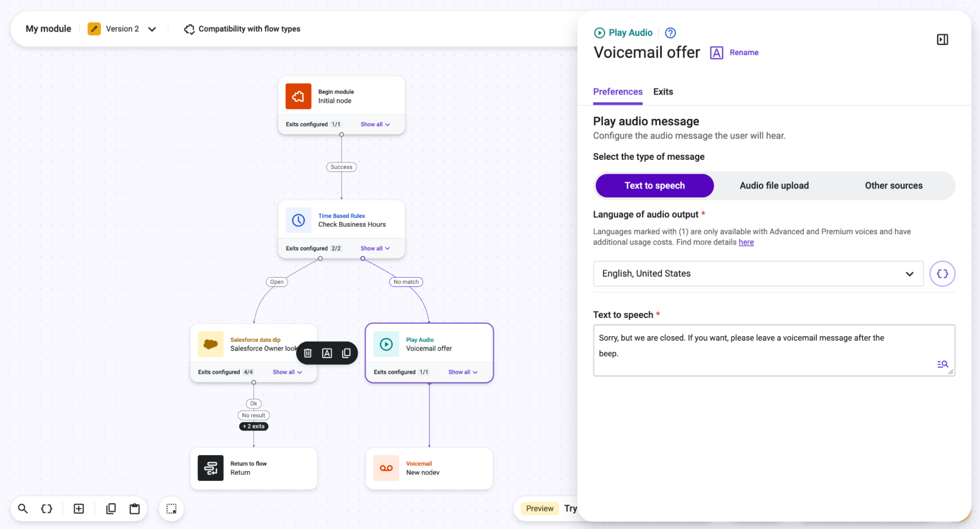Click the +2 exits badge

(x=253, y=426)
